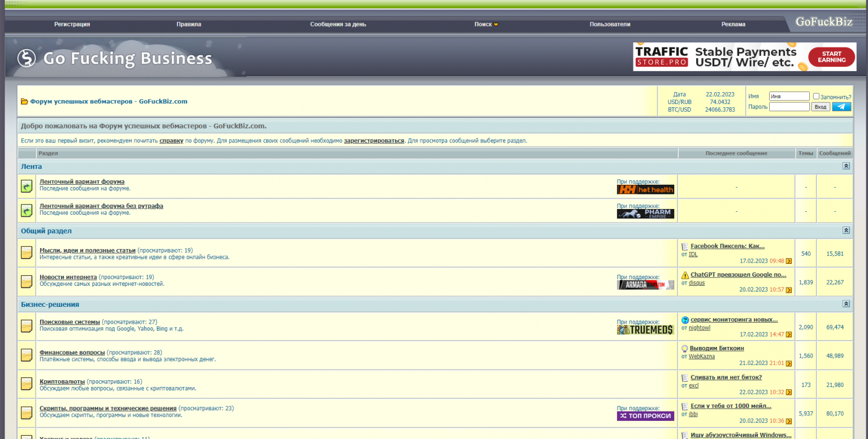
Task: Click folder icon beside Новости интернета
Action: coord(27,281)
